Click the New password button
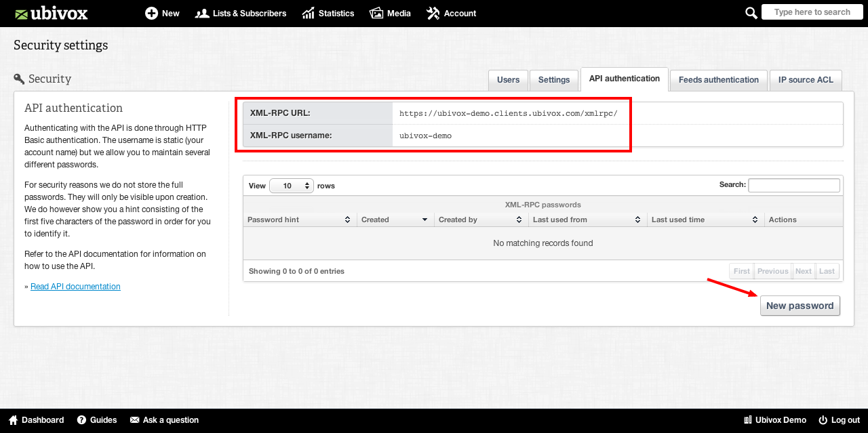This screenshot has width=868, height=433. 800,306
